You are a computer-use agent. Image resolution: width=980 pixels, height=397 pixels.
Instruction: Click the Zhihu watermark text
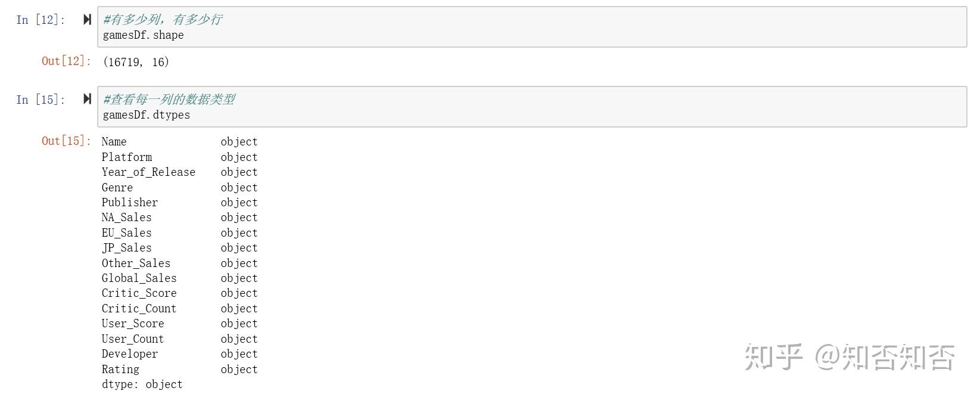850,357
